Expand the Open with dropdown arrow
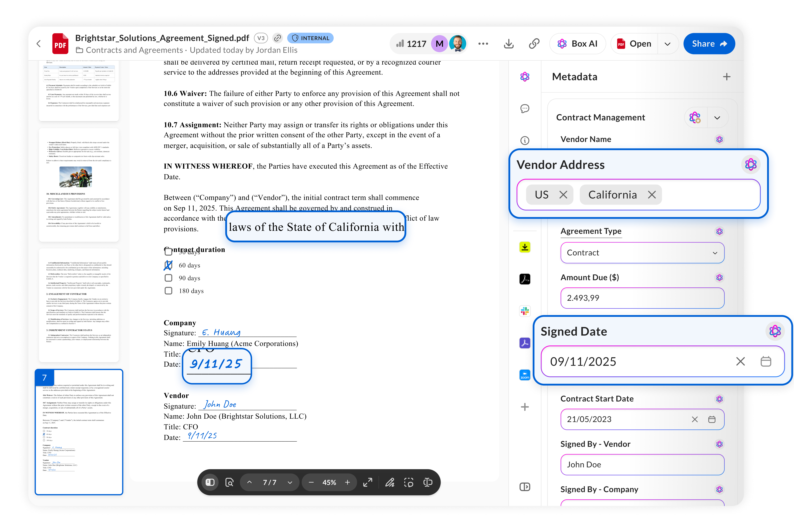 667,44
